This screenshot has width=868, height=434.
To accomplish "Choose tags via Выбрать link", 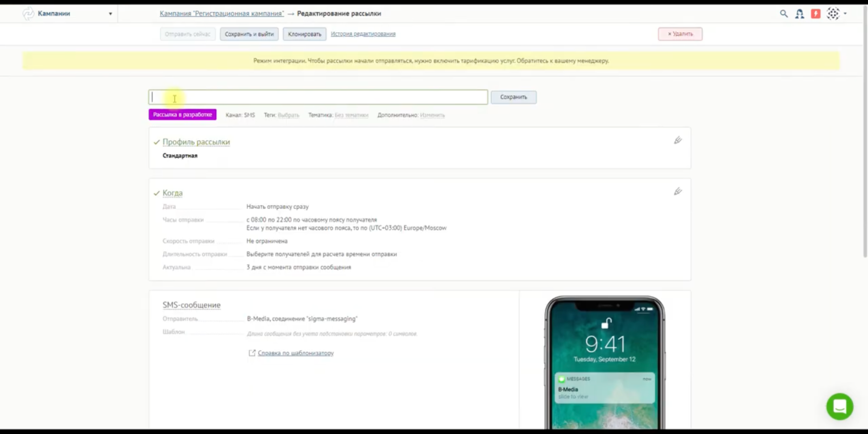I will click(288, 115).
